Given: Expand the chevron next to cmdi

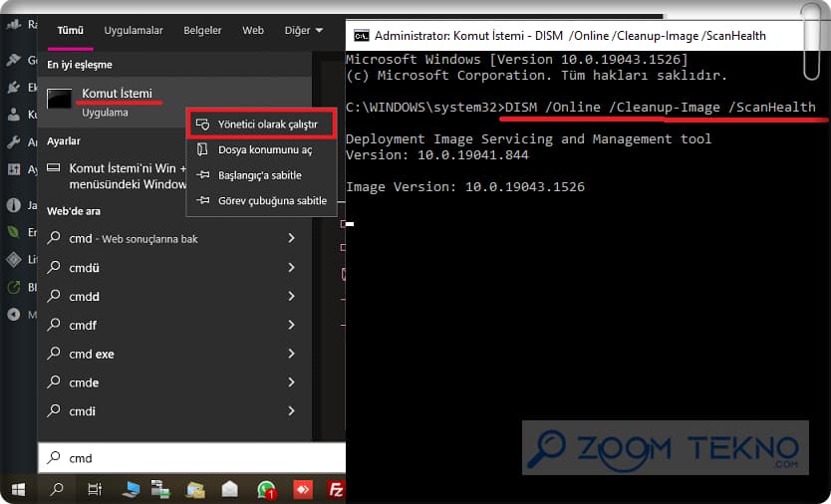Looking at the screenshot, I should click(x=291, y=410).
